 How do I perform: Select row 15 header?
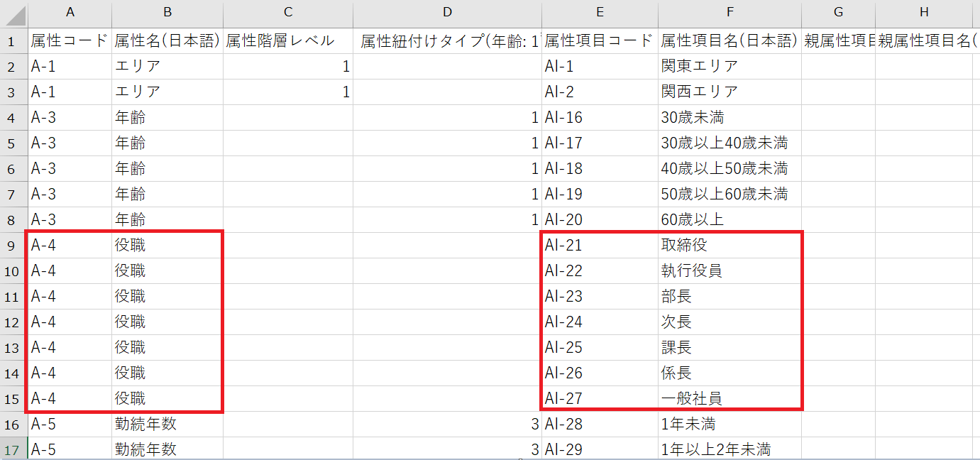tap(12, 399)
